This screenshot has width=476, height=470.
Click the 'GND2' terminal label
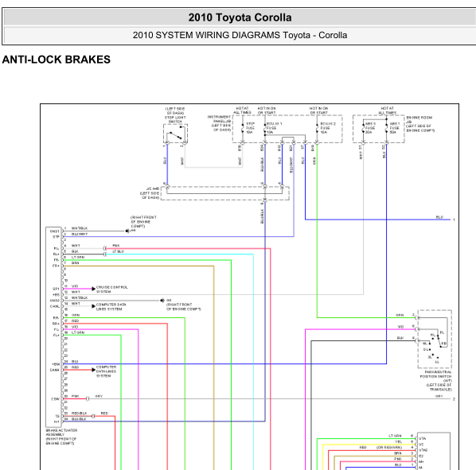pos(55,301)
